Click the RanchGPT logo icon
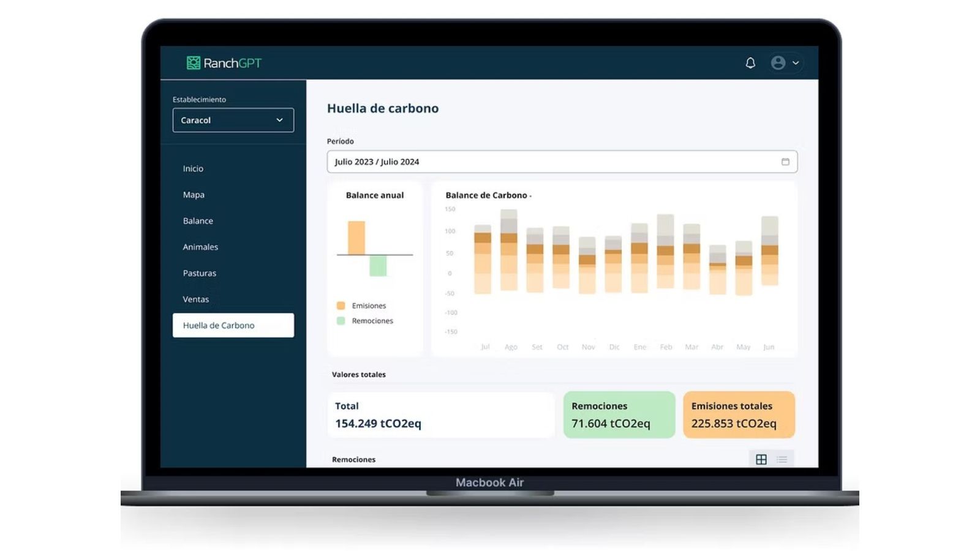The height and width of the screenshot is (551, 980). pos(194,63)
